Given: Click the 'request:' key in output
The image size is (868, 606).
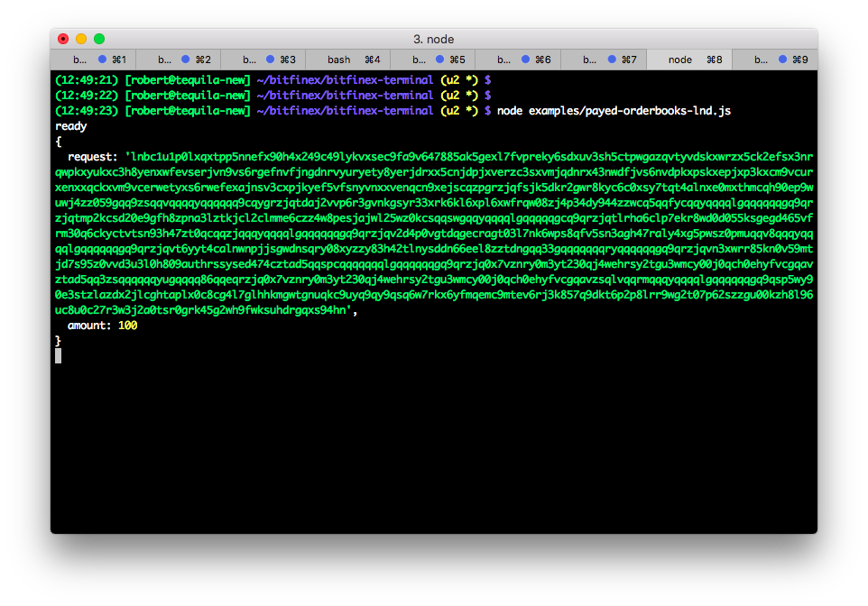Looking at the screenshot, I should pyautogui.click(x=92, y=157).
